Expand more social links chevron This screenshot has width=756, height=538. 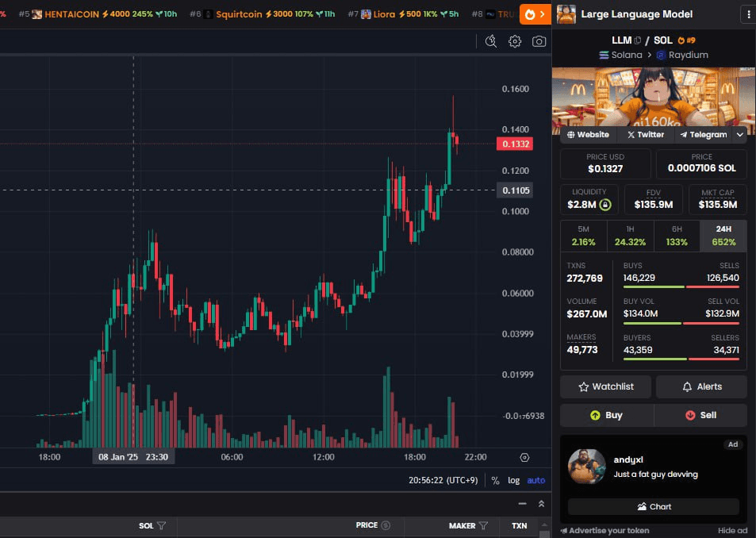(x=740, y=135)
